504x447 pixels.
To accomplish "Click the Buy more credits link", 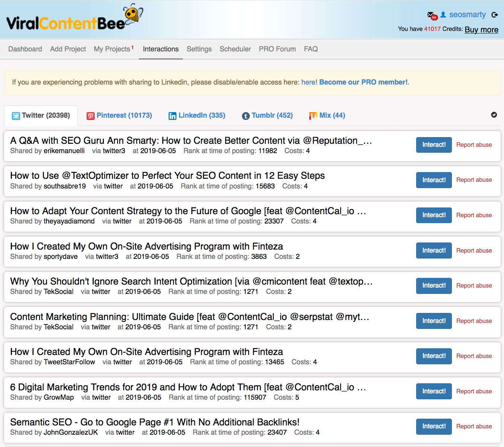I will coord(481,29).
